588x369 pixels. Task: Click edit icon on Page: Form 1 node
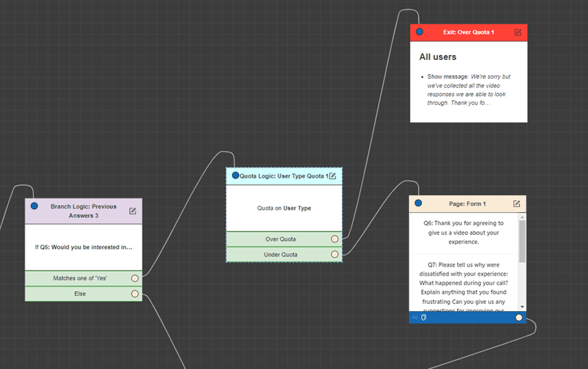pos(516,204)
